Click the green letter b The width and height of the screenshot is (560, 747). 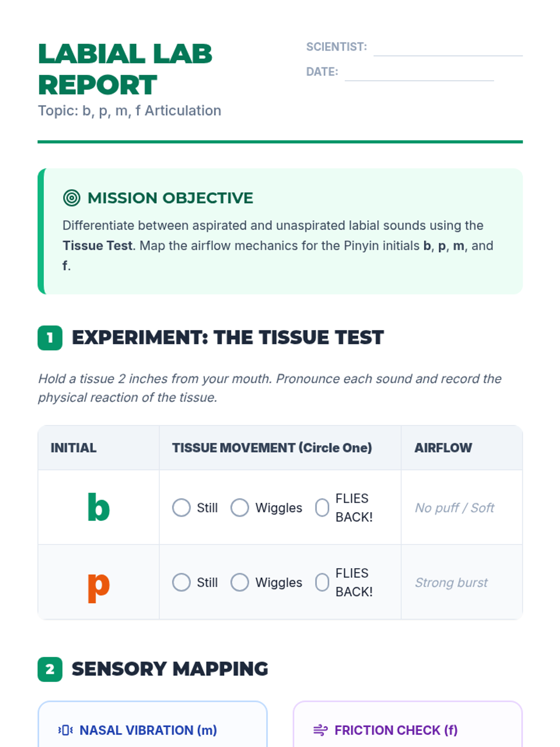[x=98, y=507]
